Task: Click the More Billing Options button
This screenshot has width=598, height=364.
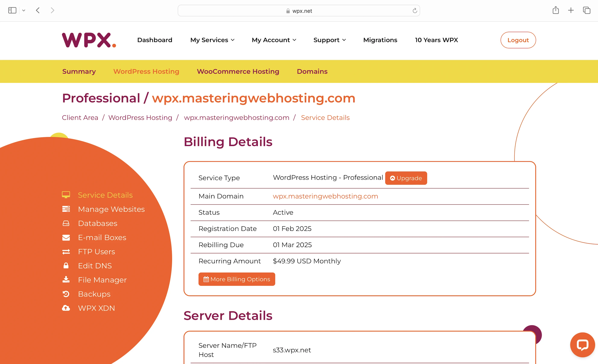Action: 236,279
